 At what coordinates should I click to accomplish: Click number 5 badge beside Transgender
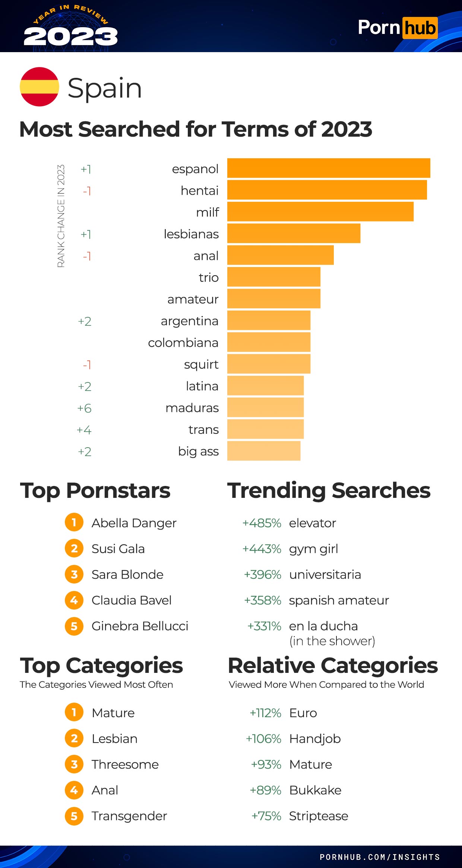[x=74, y=816]
